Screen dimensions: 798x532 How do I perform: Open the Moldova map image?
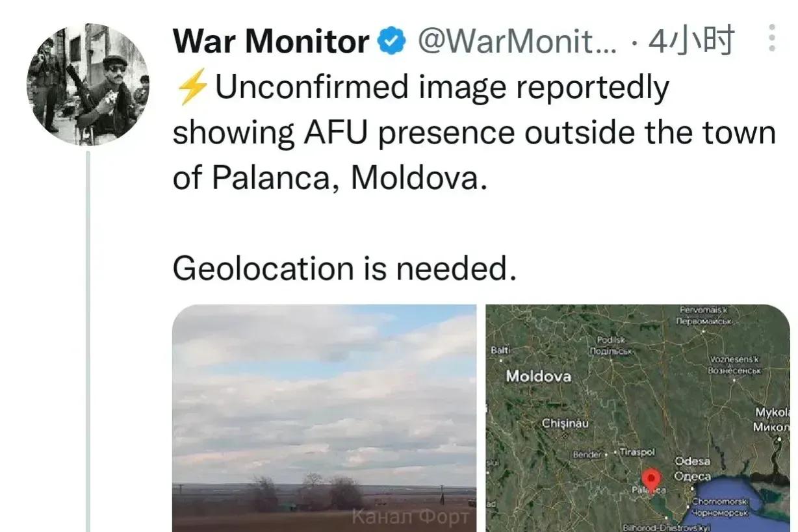638,418
